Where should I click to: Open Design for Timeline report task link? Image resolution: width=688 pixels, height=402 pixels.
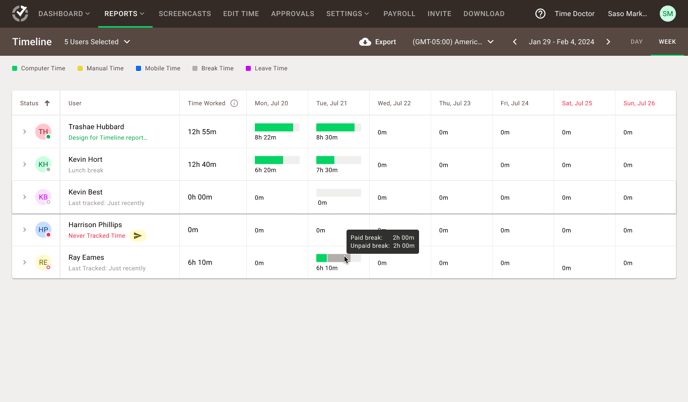[108, 137]
